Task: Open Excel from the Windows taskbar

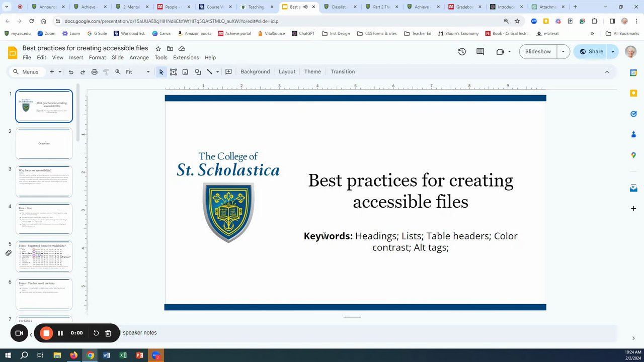Action: click(x=123, y=355)
